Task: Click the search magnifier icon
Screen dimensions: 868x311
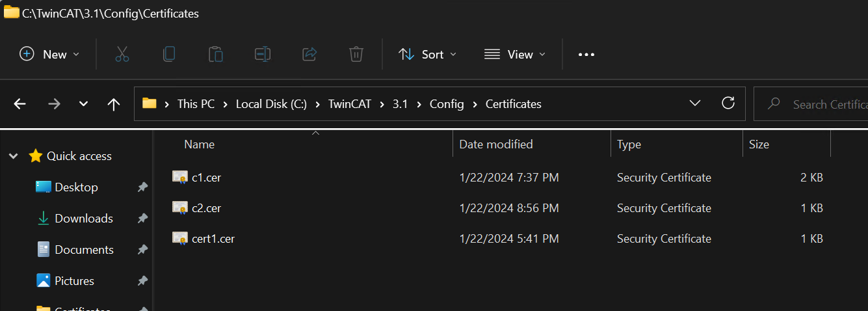Action: point(774,104)
